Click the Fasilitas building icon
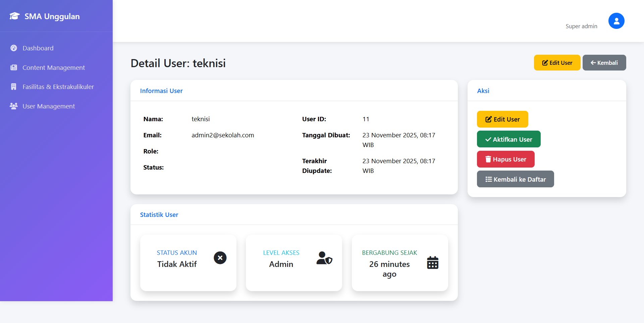 [14, 87]
